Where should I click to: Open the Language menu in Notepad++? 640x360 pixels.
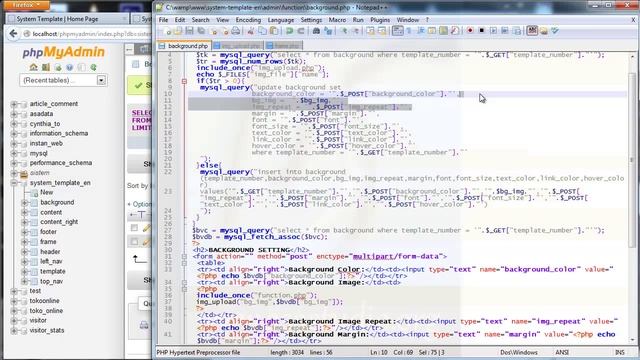point(281,20)
